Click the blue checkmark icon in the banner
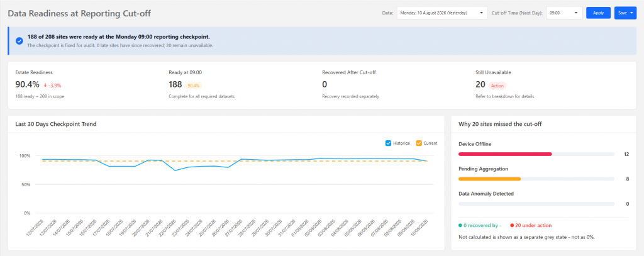The width and height of the screenshot is (644, 256). [19, 41]
